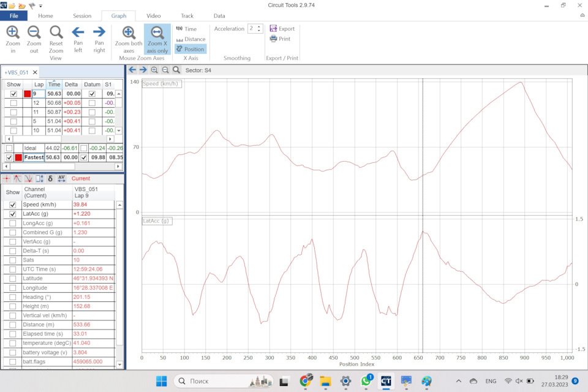Open the Video ribbon tab

(153, 16)
